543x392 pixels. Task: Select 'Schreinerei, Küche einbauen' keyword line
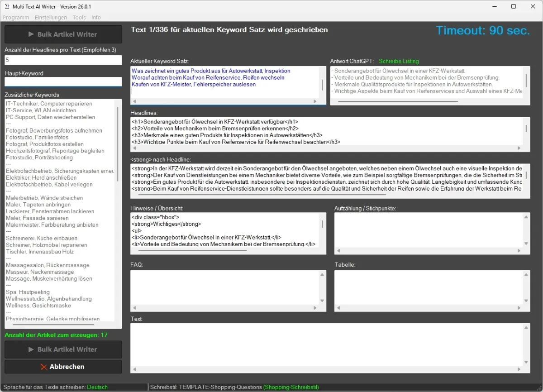42,238
